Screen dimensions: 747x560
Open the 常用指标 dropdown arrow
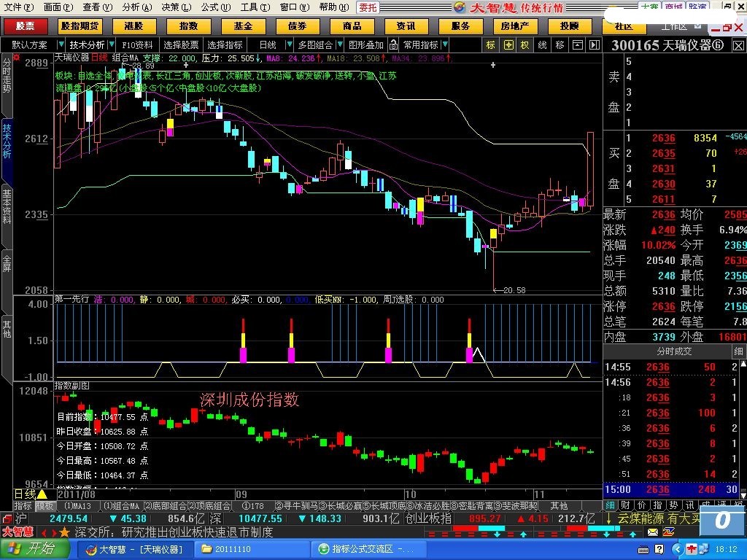(445, 44)
